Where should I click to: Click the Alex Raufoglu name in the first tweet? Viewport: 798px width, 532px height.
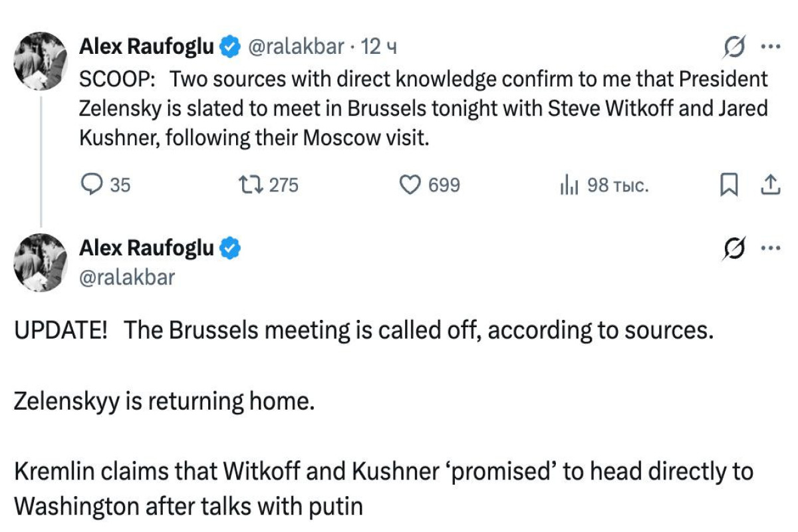coord(147,47)
